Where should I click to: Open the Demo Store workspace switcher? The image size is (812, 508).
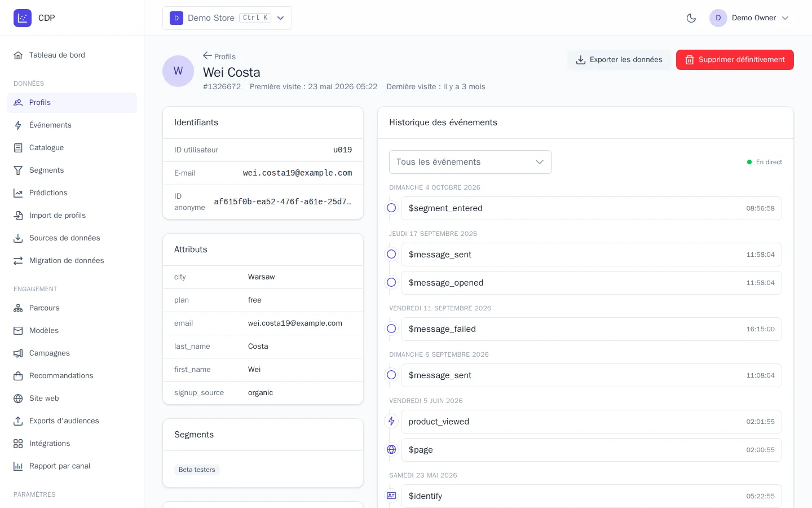click(x=227, y=18)
